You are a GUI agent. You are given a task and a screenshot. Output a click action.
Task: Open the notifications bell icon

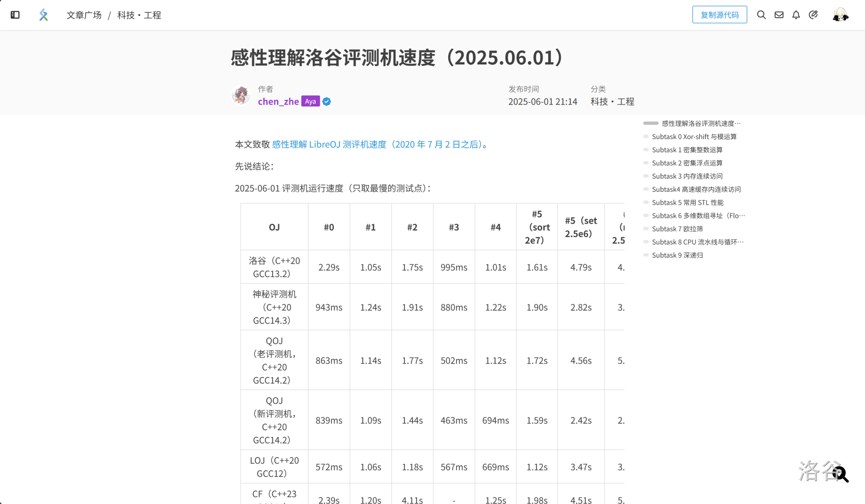(x=796, y=15)
